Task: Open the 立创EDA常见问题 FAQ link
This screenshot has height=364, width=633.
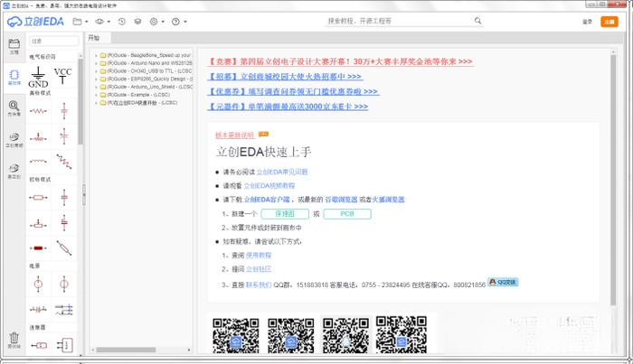Action: (x=282, y=173)
